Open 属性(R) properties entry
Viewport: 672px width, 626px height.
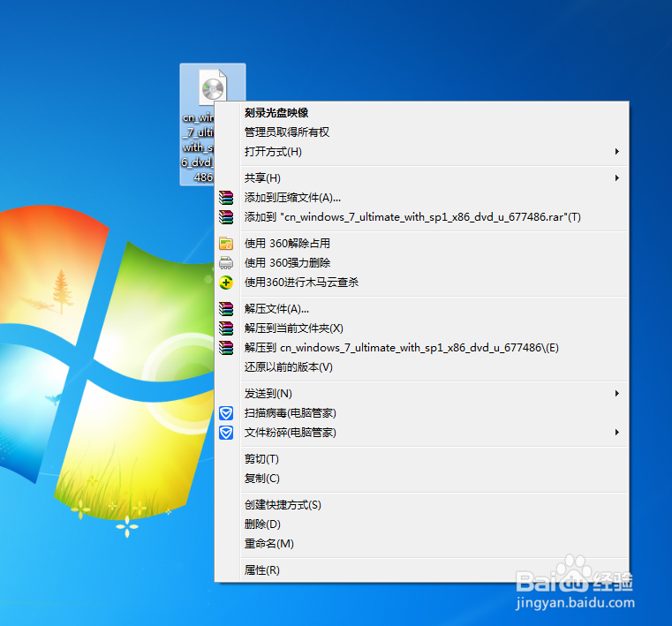pyautogui.click(x=421, y=570)
